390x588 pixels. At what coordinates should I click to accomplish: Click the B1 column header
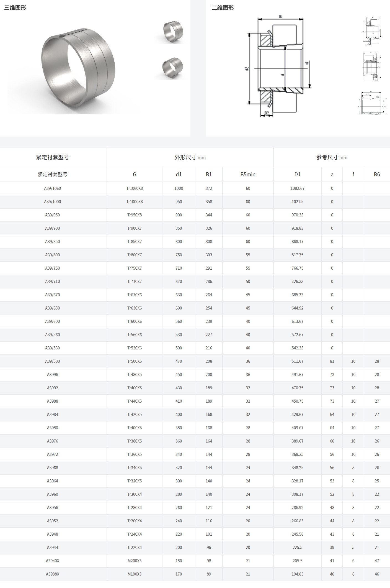point(209,174)
